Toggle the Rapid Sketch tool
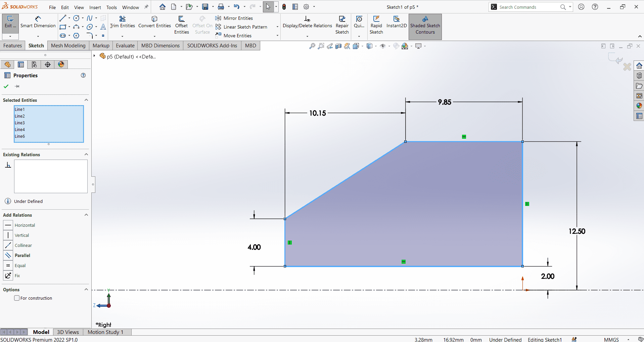 tap(376, 25)
